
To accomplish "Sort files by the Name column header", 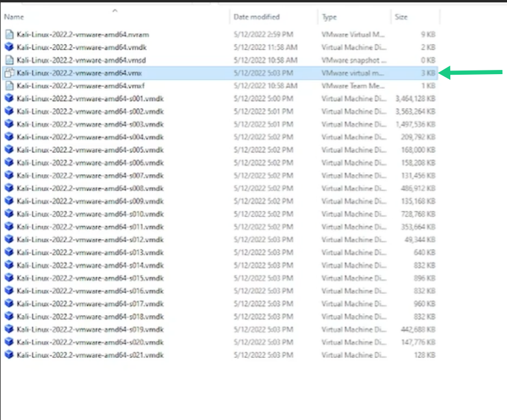I will (x=14, y=17).
